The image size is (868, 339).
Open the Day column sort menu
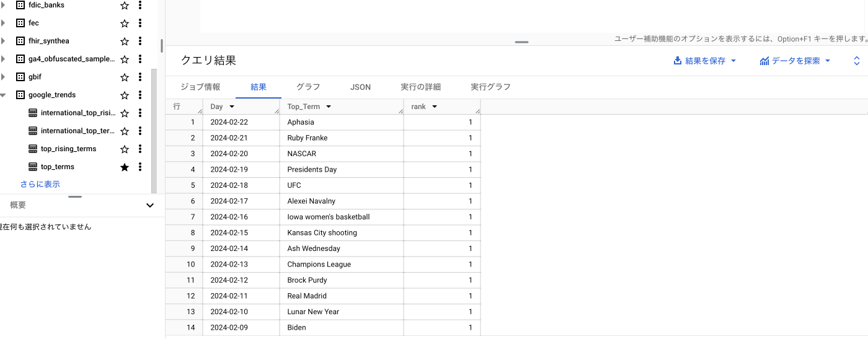tap(231, 107)
